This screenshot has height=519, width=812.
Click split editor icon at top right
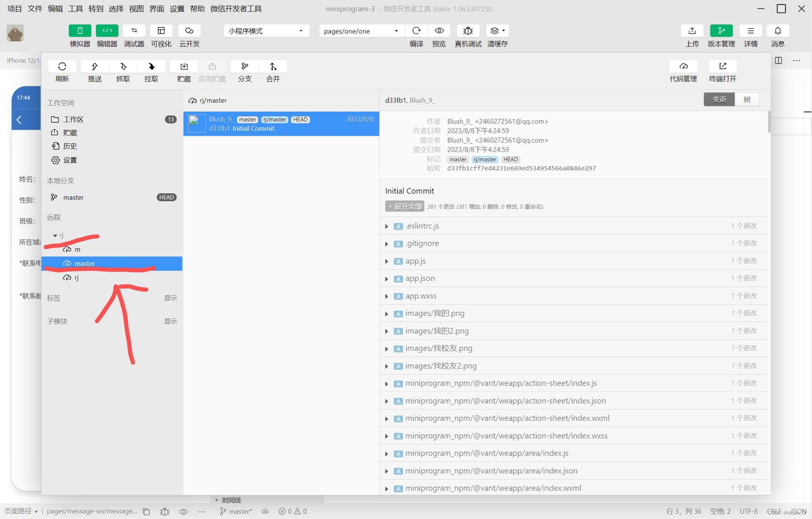coord(778,60)
